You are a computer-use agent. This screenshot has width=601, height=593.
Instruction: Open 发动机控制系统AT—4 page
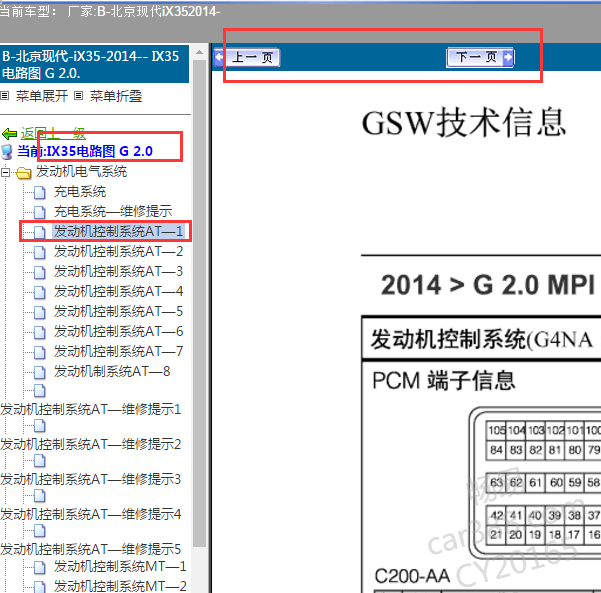click(118, 291)
